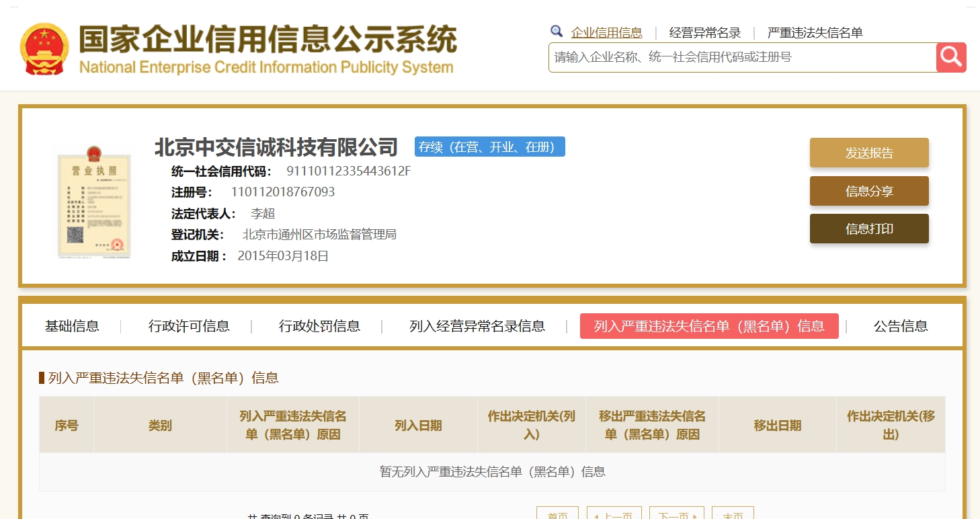Viewport: 980px width, 519px height.
Task: Click the 信息打印 button
Action: [x=869, y=229]
